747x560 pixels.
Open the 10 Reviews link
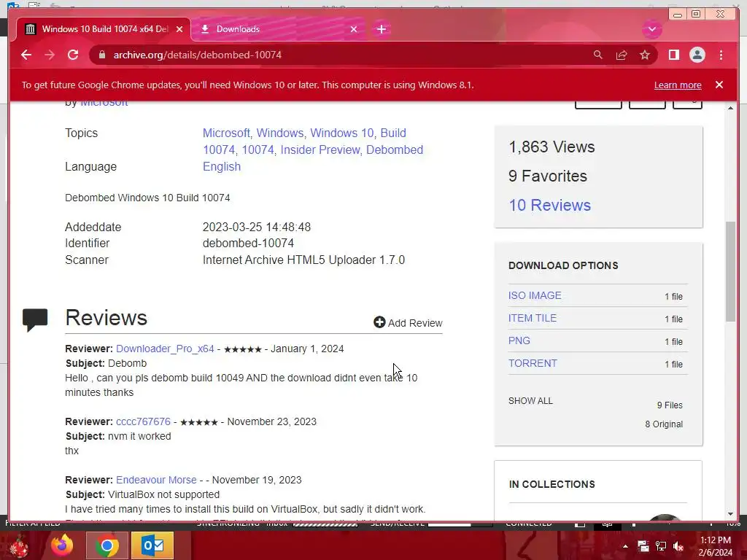click(550, 205)
